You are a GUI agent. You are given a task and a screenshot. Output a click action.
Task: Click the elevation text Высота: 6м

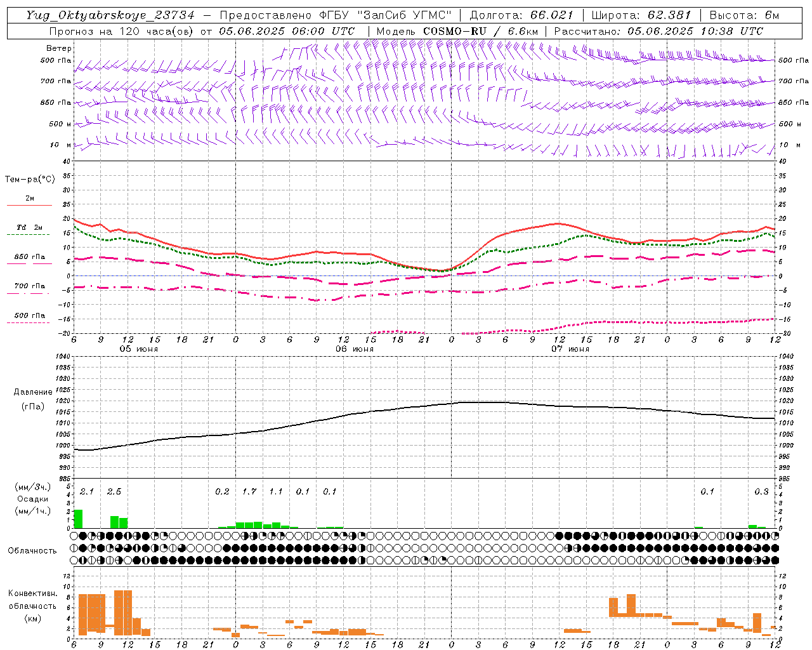(x=744, y=15)
